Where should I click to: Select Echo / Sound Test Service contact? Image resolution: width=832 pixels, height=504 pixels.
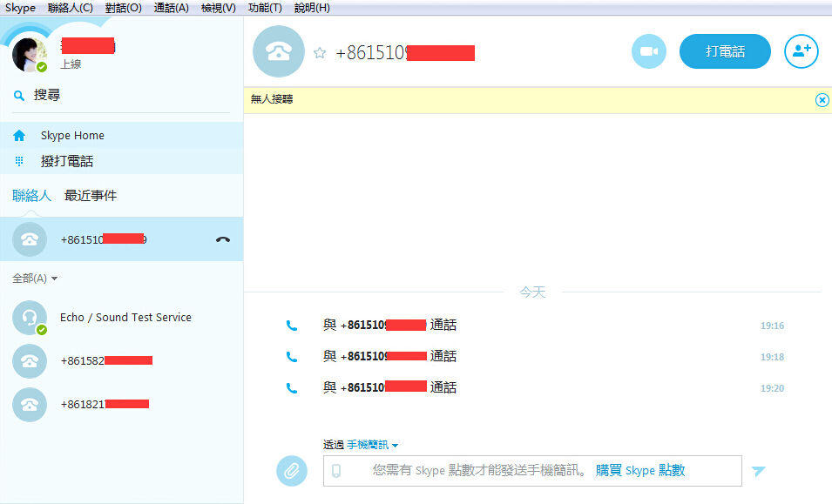click(x=125, y=318)
